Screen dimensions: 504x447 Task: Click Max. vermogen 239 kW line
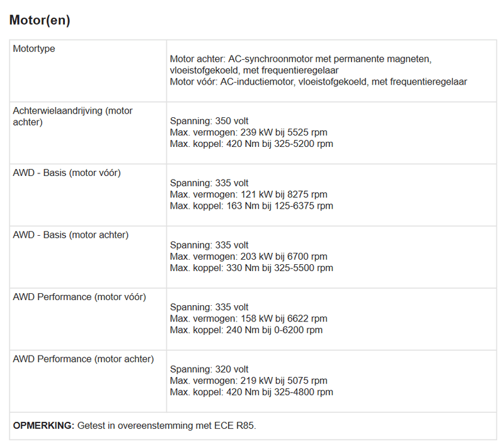pos(248,132)
